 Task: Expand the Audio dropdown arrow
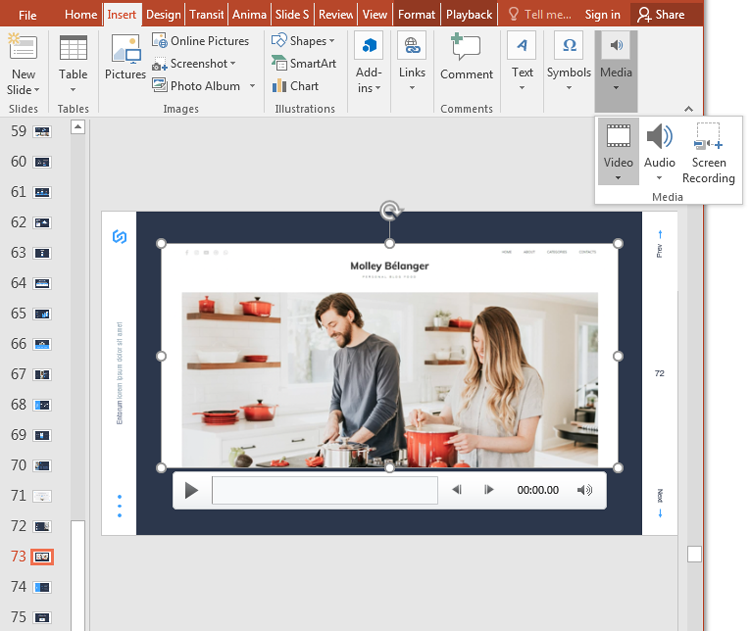pyautogui.click(x=659, y=177)
